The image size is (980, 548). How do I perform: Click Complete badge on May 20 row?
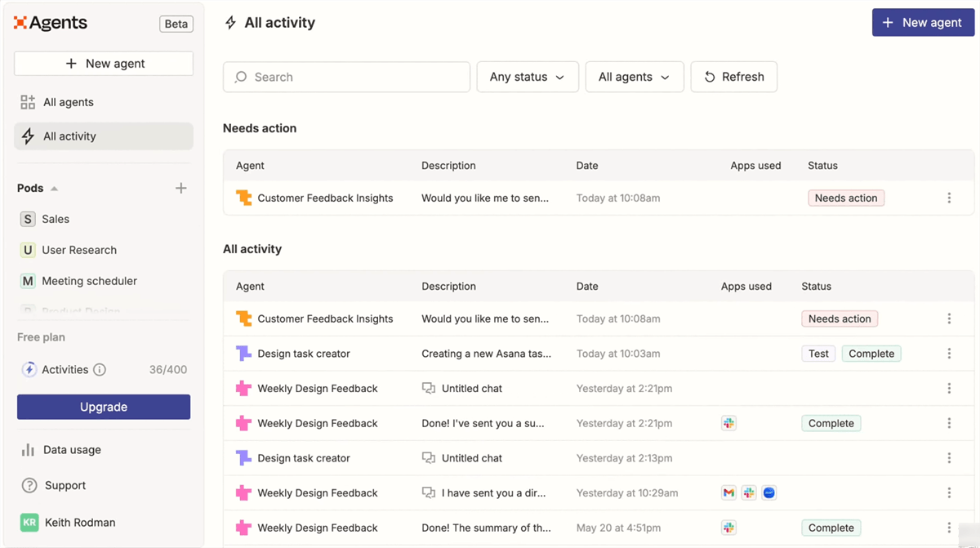pyautogui.click(x=831, y=528)
